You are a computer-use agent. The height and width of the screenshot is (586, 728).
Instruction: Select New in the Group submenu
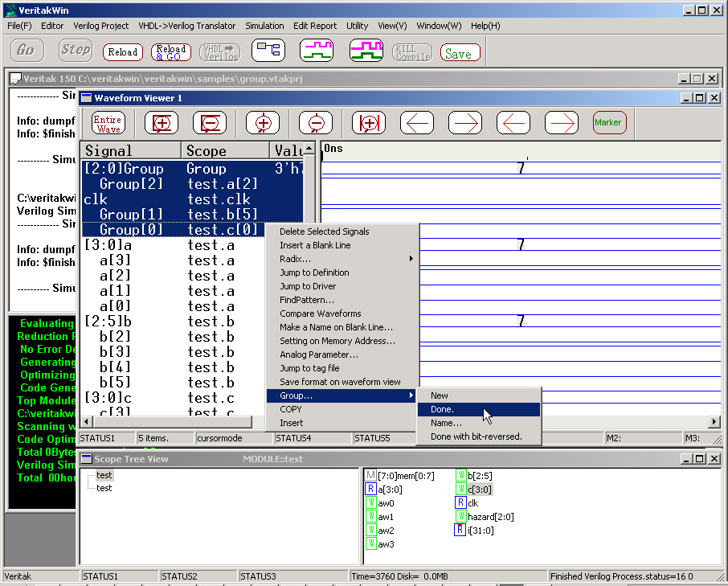point(479,395)
